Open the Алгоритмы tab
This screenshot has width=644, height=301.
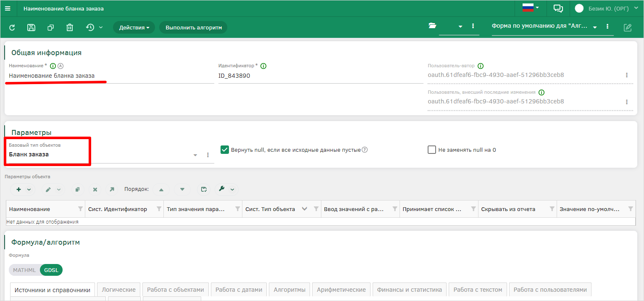289,290
